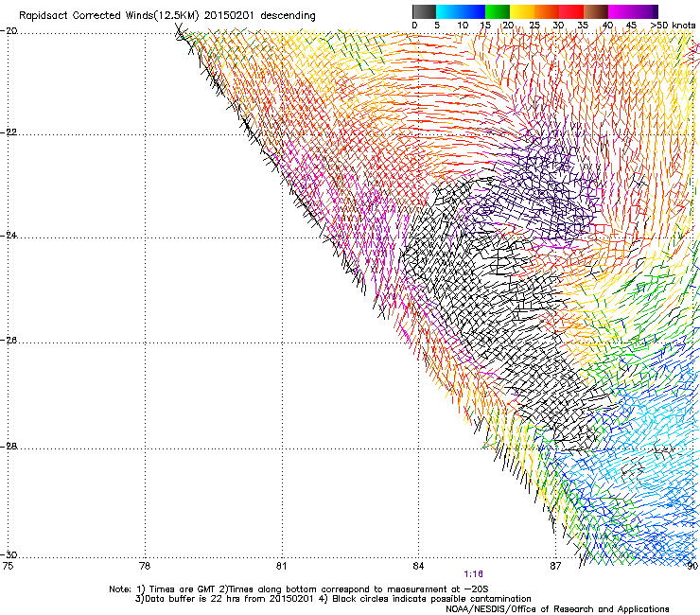Click the legend label '25'
700x615 pixels.
coord(534,26)
